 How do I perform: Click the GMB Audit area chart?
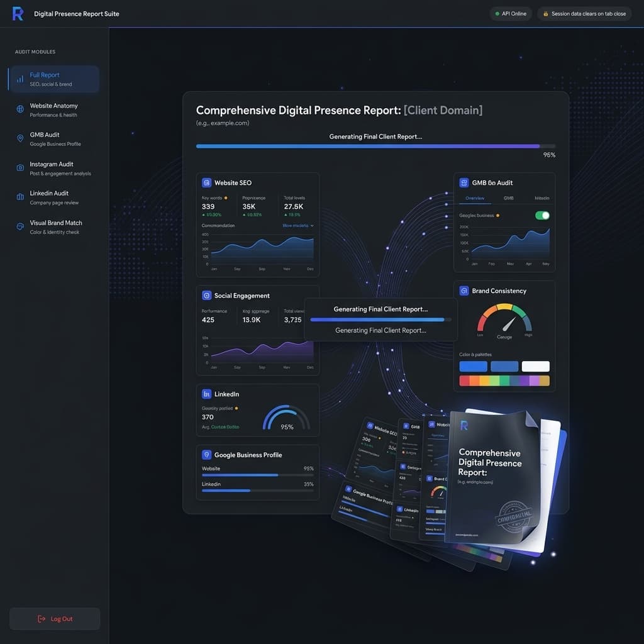511,243
